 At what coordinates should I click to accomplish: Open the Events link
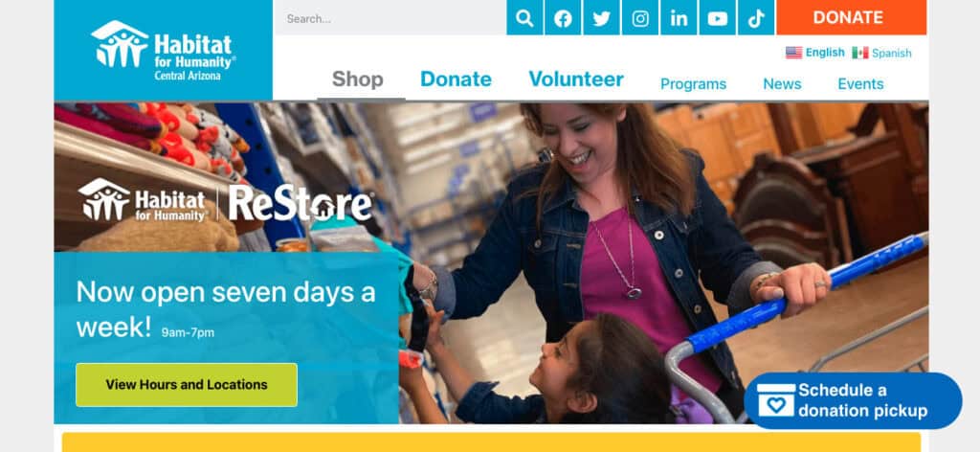click(x=860, y=83)
